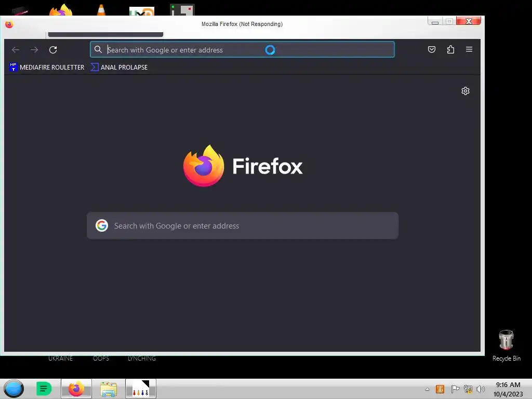Switch to Firefox from the taskbar

pos(76,389)
